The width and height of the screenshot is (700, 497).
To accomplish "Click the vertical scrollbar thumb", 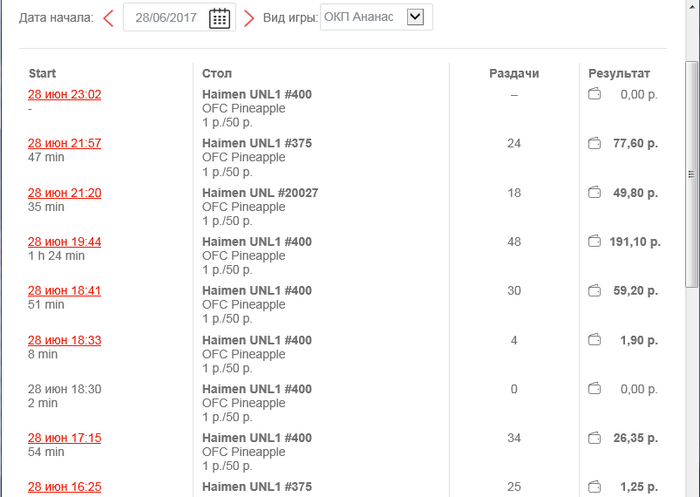I will tap(691, 170).
